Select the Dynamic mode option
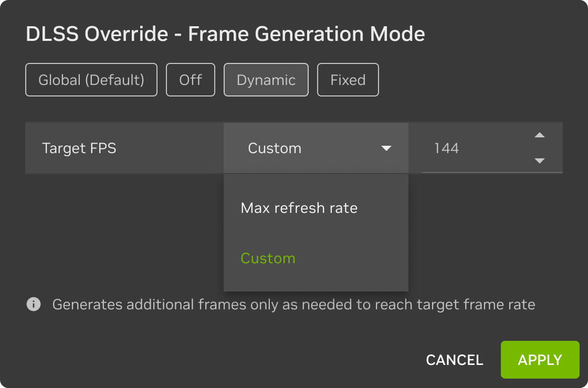The height and width of the screenshot is (388, 588). click(x=266, y=80)
